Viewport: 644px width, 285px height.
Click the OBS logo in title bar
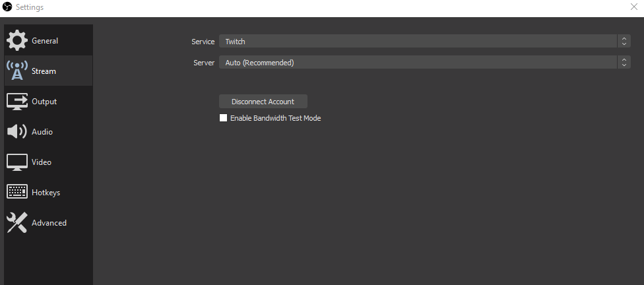7,7
